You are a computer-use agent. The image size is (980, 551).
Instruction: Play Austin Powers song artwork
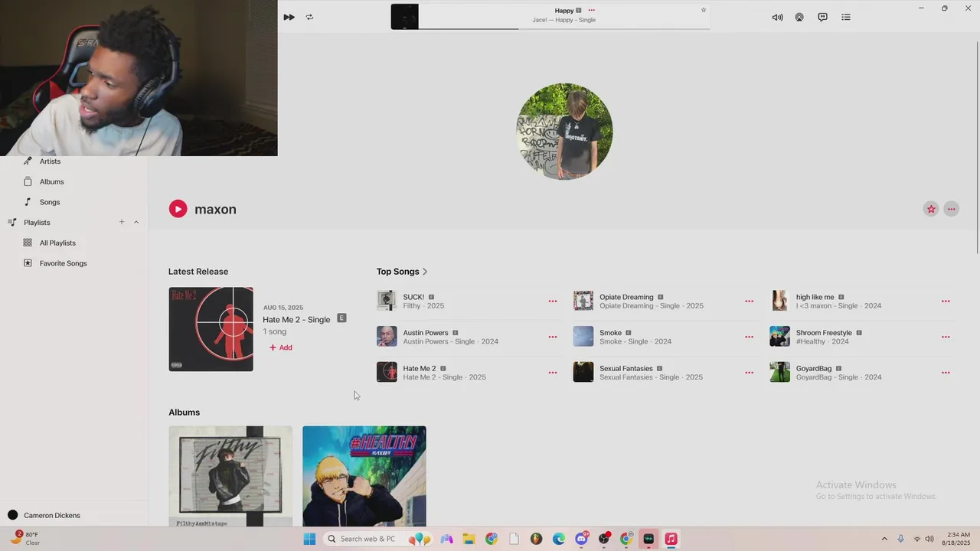pyautogui.click(x=387, y=336)
